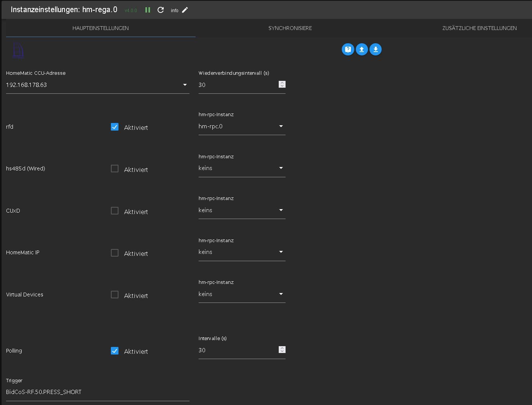Screen dimensions: 532x405
Task: Select the Haupteinstellungen tab
Action: coord(101,28)
